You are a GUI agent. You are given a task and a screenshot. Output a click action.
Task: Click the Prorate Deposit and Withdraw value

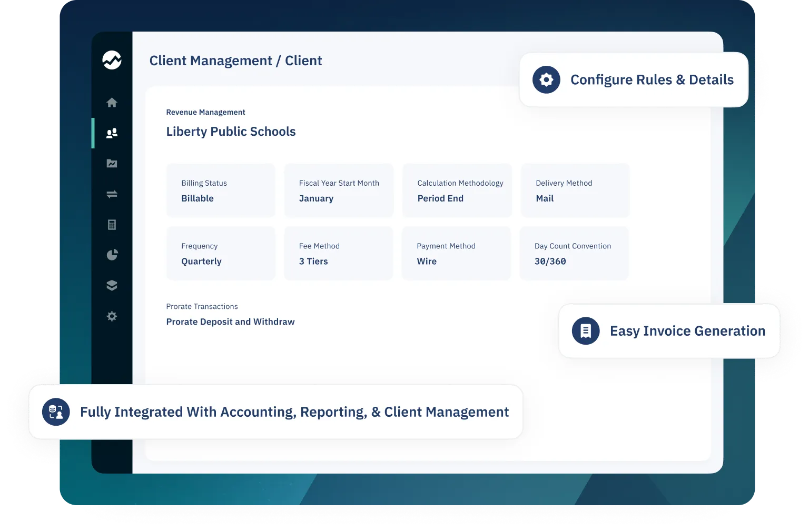point(230,322)
